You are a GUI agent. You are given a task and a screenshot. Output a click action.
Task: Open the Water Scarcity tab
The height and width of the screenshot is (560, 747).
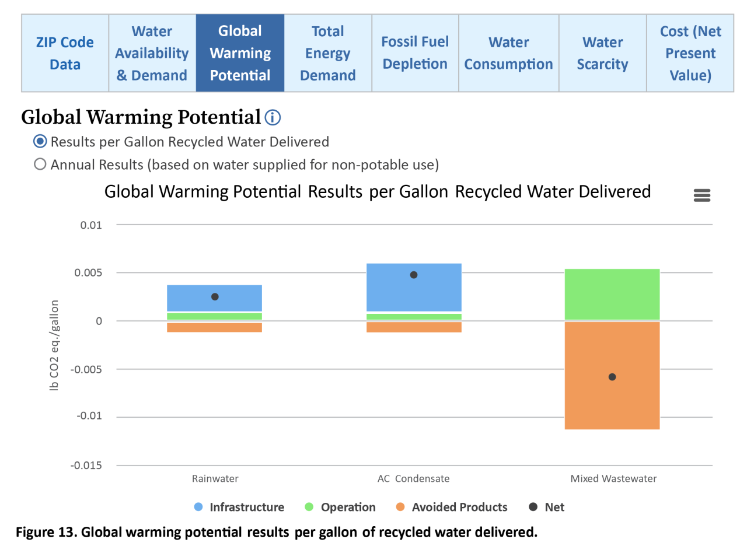602,53
